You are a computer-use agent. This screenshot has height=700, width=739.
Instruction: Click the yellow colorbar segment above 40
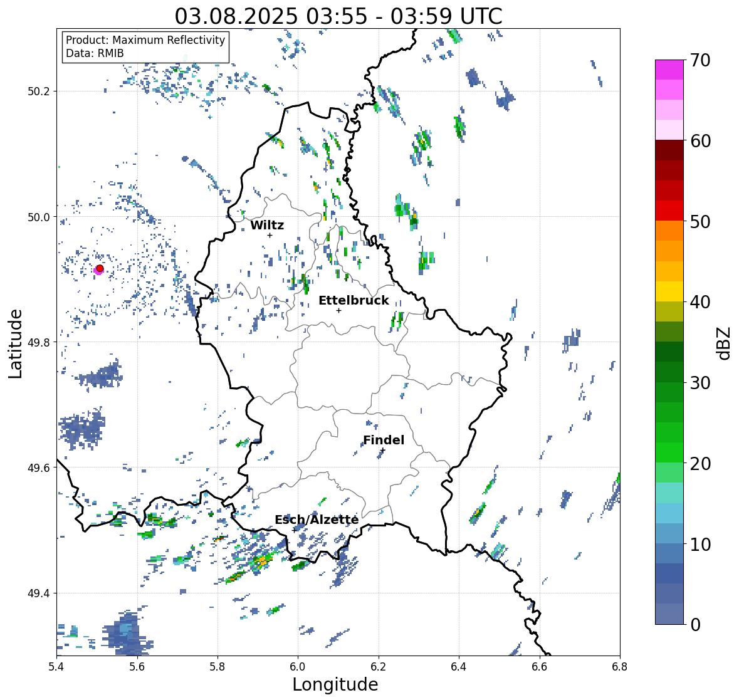coord(669,291)
